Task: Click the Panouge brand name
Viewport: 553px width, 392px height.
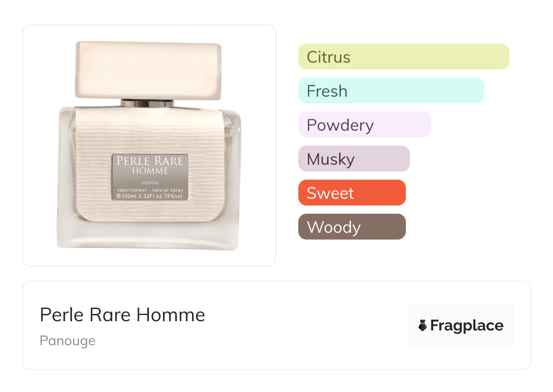Action: 68,341
